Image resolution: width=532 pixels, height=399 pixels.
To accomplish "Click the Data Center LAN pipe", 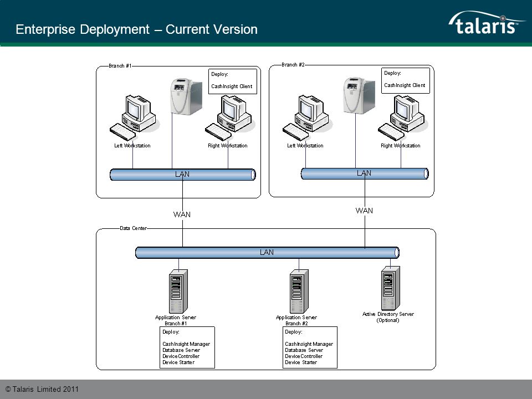I will (x=267, y=253).
